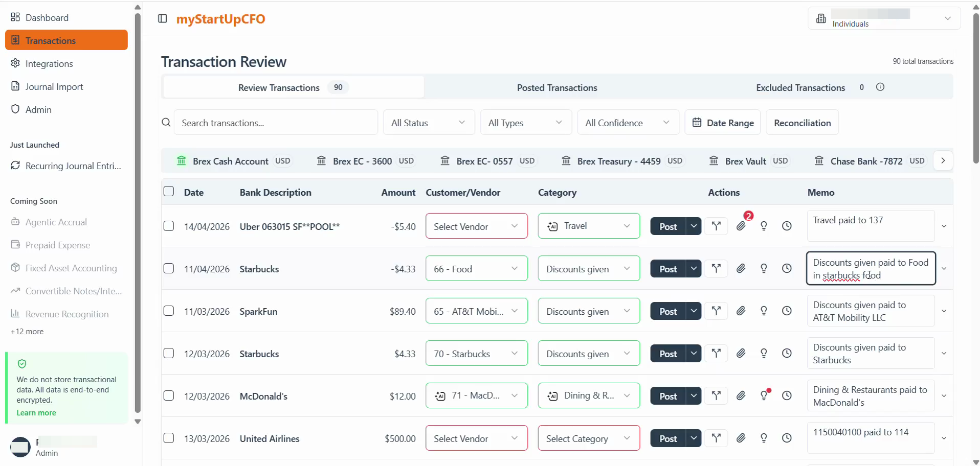980x466 pixels.
Task: Click lightbulb with red dot in McDonald's row
Action: click(x=764, y=395)
